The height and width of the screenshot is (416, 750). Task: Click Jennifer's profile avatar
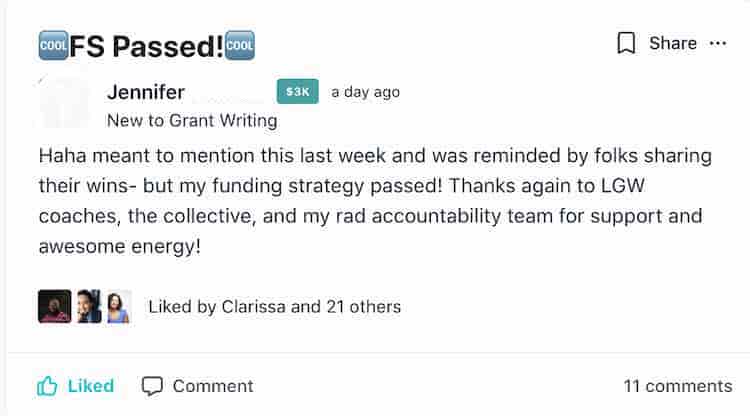(64, 103)
